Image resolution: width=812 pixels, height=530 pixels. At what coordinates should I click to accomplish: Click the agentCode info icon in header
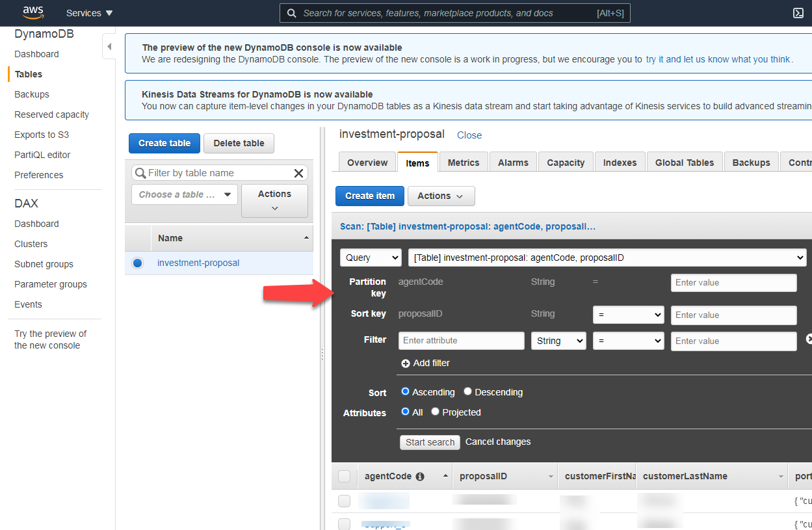(x=420, y=477)
